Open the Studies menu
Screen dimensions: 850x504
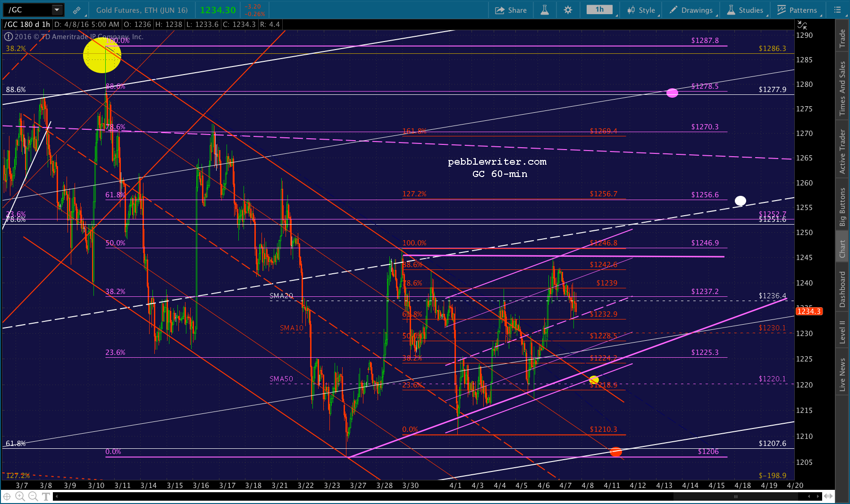tap(745, 10)
